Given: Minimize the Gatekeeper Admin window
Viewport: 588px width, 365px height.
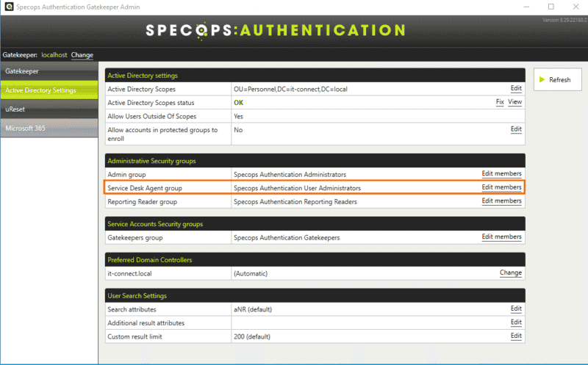Looking at the screenshot, I should pos(526,7).
